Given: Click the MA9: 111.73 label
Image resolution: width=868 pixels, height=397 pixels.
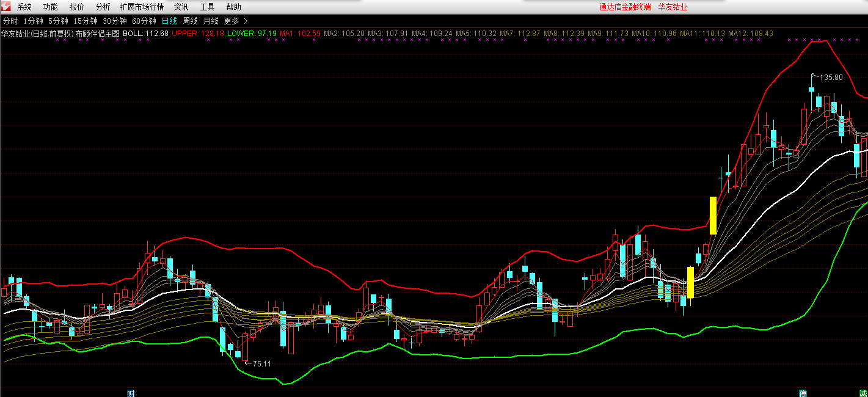Looking at the screenshot, I should (608, 34).
